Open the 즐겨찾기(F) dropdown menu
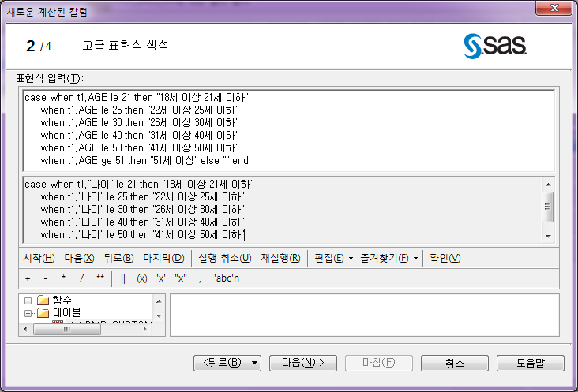Viewport: 578px width, 392px height. tap(389, 258)
